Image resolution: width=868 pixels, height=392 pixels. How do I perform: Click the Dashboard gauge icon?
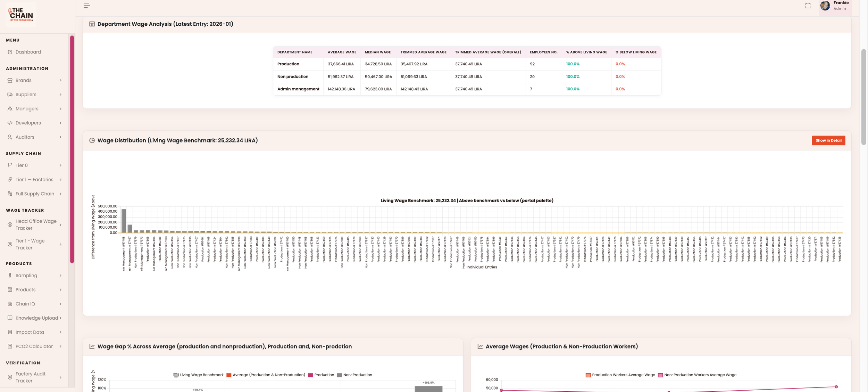click(10, 52)
